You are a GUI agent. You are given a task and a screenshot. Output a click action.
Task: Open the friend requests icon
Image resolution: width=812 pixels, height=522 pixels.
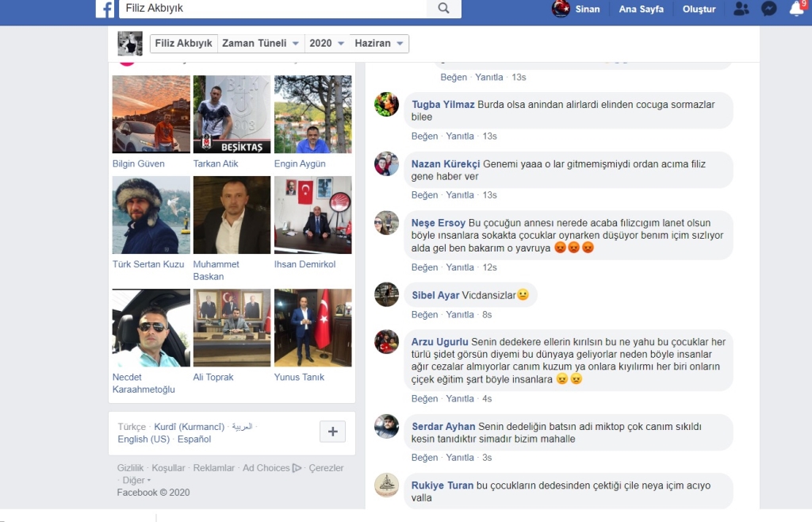(x=741, y=10)
